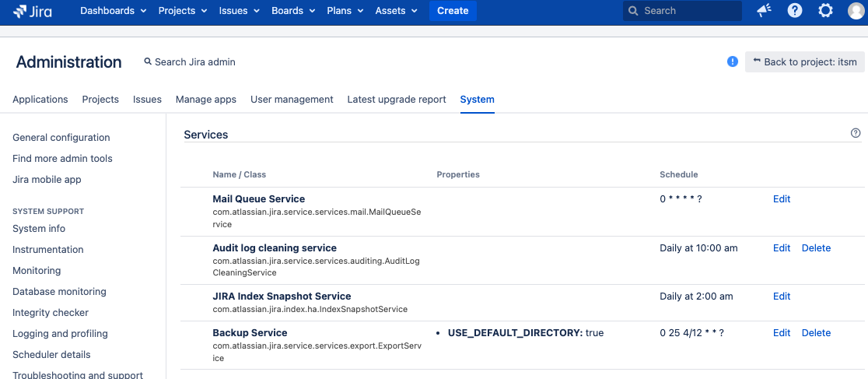Click the Jira logo
This screenshot has height=379, width=868.
(x=33, y=11)
